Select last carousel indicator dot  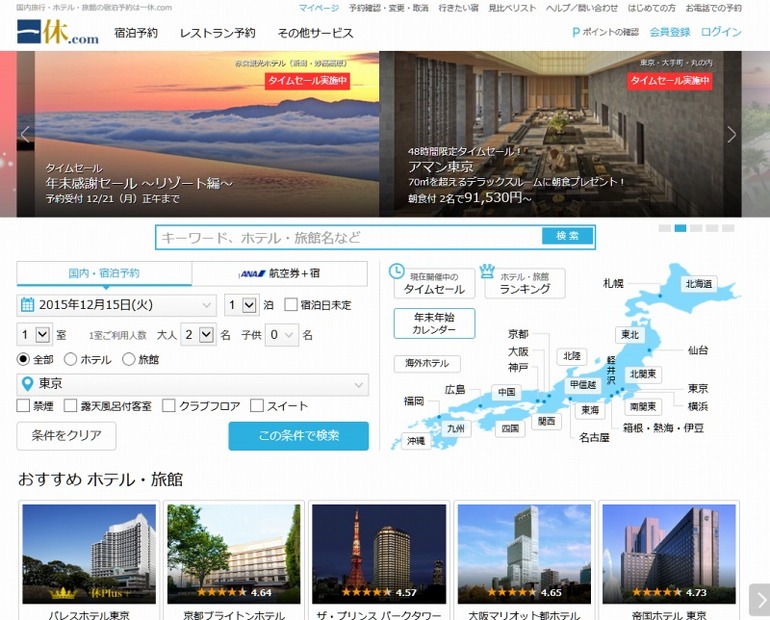pos(728,228)
